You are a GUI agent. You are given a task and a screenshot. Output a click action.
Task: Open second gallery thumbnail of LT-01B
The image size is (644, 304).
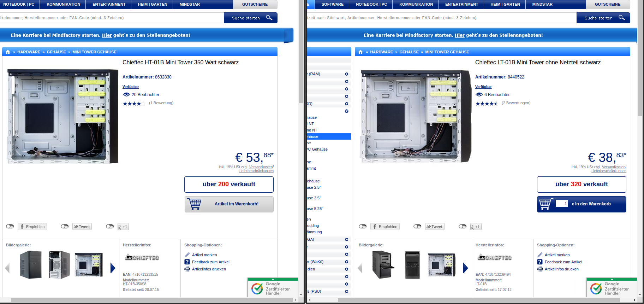[x=412, y=264]
